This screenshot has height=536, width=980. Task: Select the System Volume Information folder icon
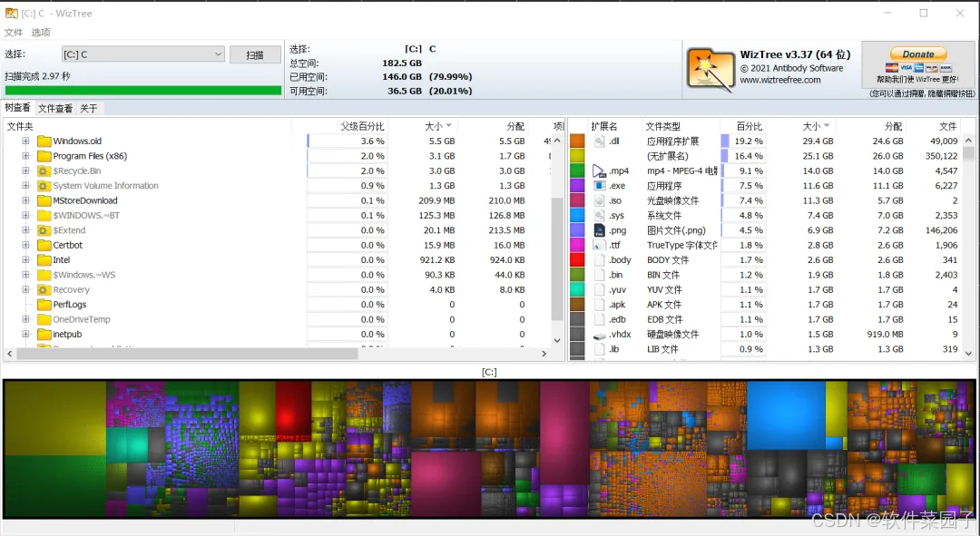click(x=44, y=186)
